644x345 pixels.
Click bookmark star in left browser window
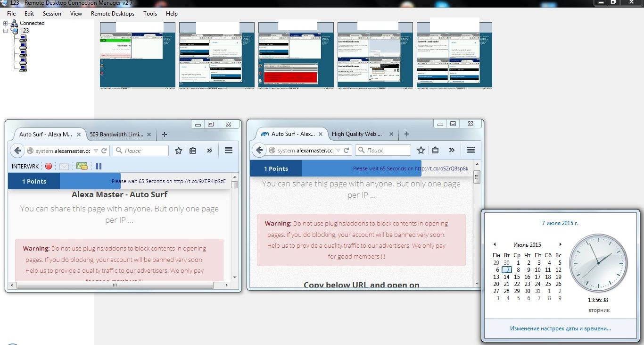point(179,151)
